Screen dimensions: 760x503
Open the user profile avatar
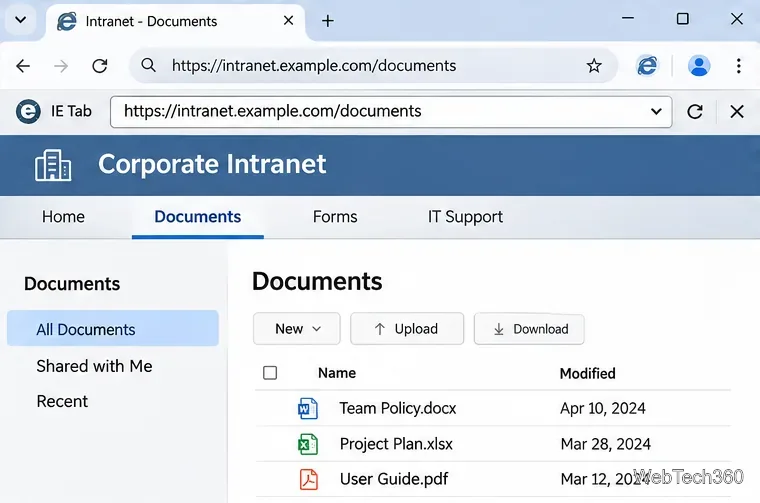699,65
